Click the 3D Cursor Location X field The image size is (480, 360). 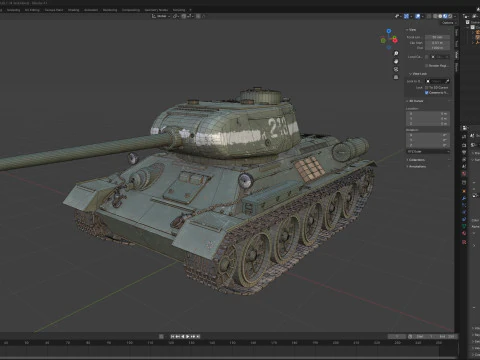pyautogui.click(x=428, y=114)
